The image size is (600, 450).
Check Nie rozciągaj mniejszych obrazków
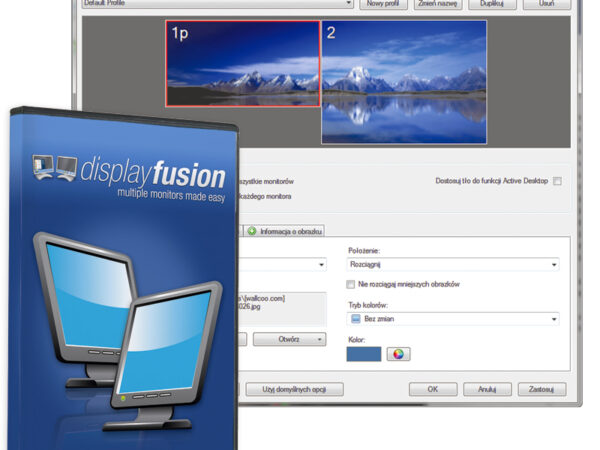tap(350, 284)
